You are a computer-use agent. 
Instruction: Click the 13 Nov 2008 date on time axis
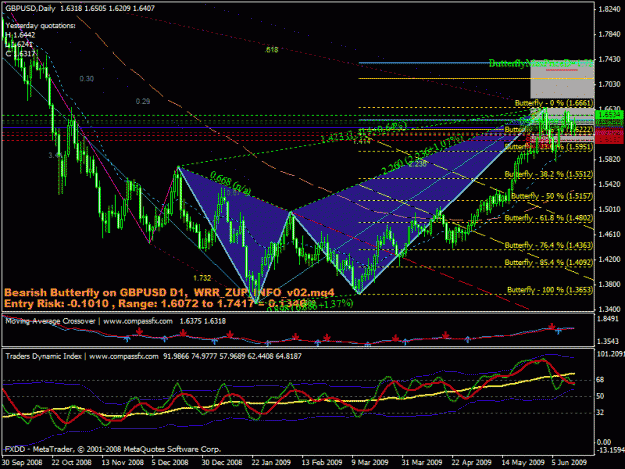(x=122, y=462)
